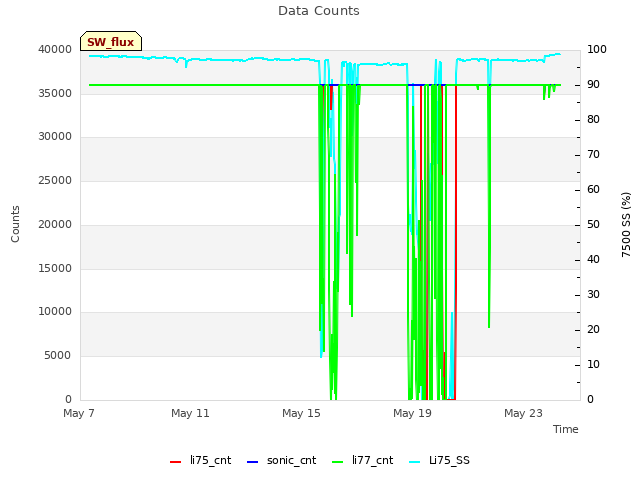Click the 25000 counts axis label
This screenshot has height=480, width=640.
click(55, 181)
